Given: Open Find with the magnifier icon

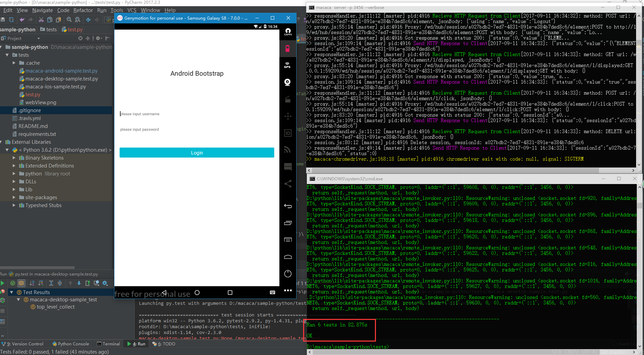Looking at the screenshot, I should coord(69,20).
